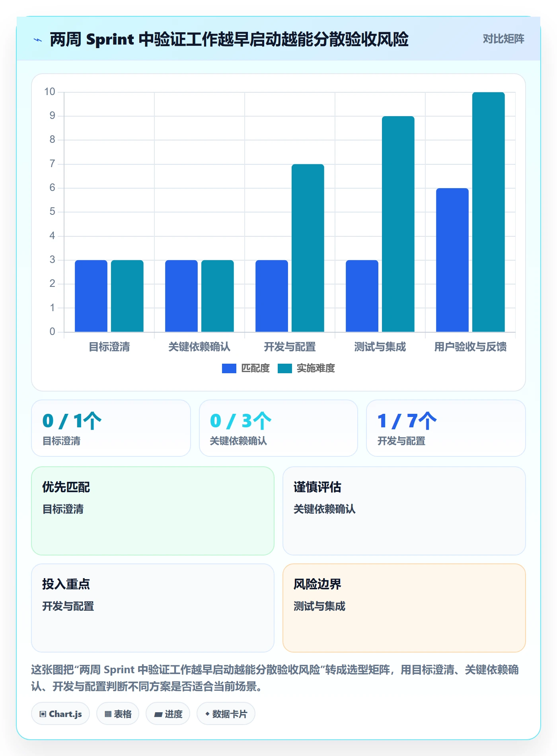Click the "0 / 1个" stat value
The width and height of the screenshot is (557, 756).
click(72, 421)
